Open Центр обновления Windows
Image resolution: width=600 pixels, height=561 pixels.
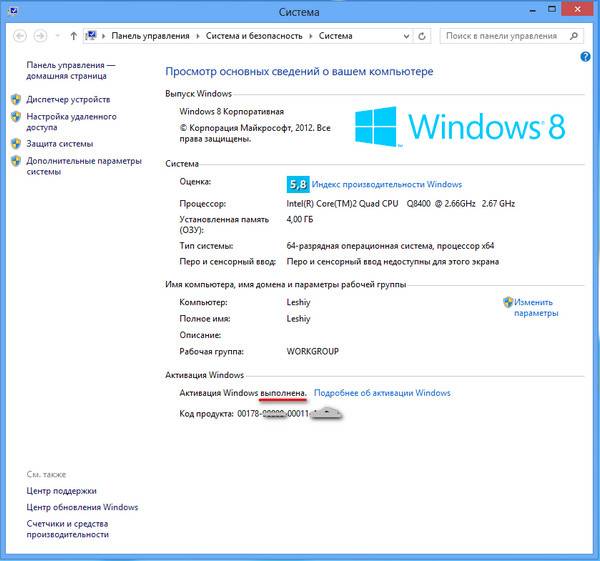pos(82,507)
